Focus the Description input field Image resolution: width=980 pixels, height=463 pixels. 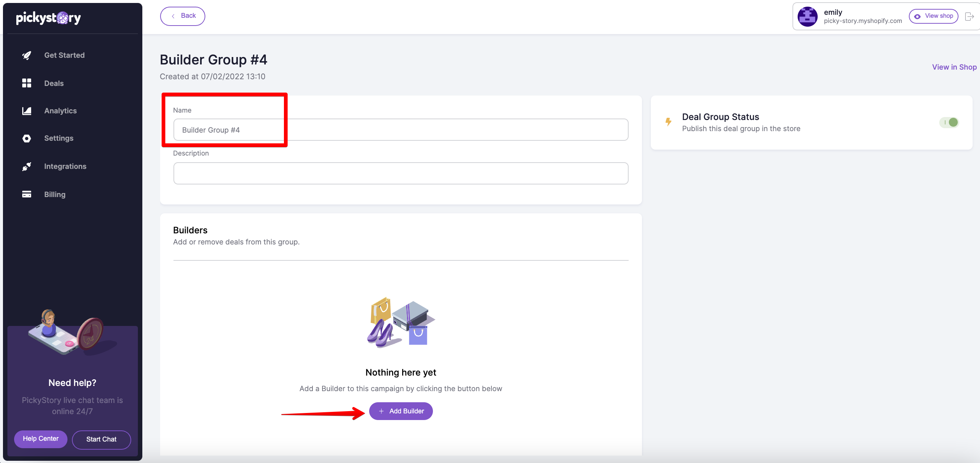coord(401,174)
